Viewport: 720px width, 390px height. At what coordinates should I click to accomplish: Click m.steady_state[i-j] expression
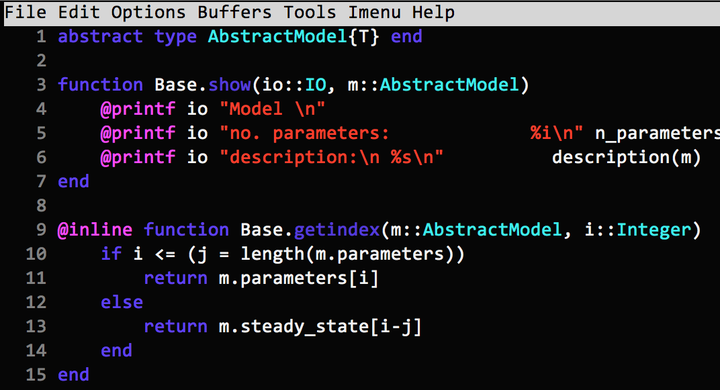tap(320, 327)
